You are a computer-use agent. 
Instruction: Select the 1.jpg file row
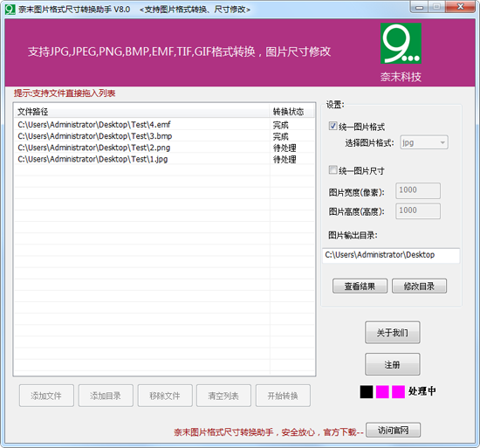pyautogui.click(x=164, y=159)
